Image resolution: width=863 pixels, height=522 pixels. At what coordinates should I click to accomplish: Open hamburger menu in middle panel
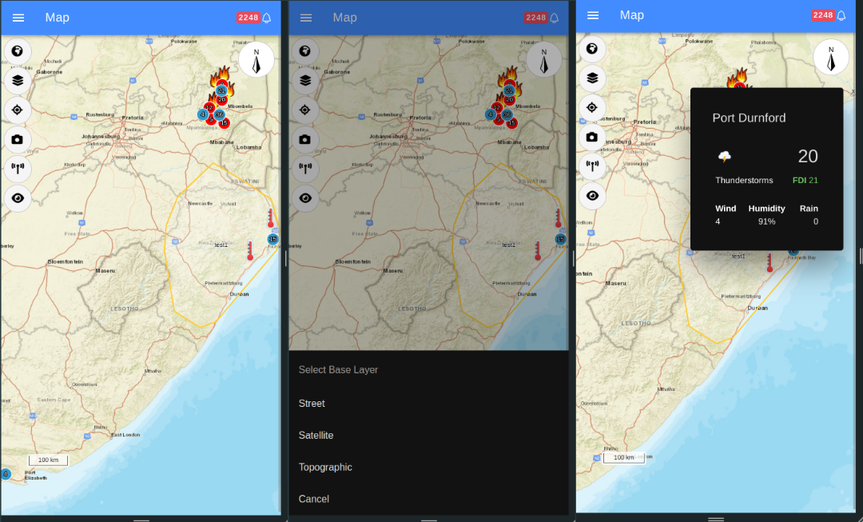pos(306,18)
